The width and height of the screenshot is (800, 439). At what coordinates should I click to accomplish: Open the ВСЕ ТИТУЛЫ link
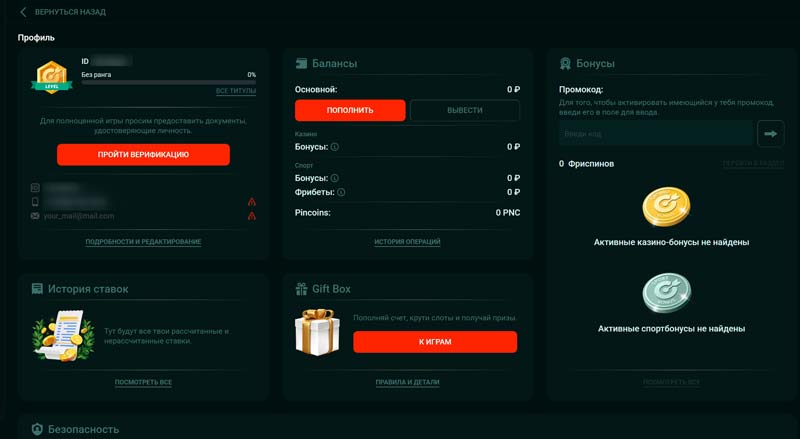coord(236,91)
